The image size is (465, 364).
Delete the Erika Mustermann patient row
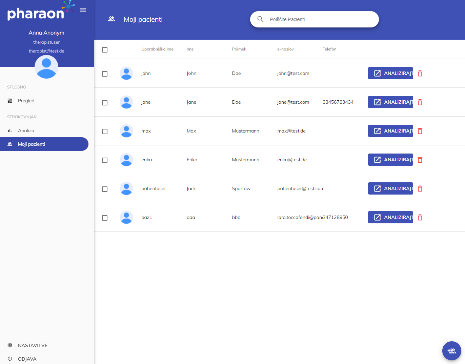coord(420,160)
